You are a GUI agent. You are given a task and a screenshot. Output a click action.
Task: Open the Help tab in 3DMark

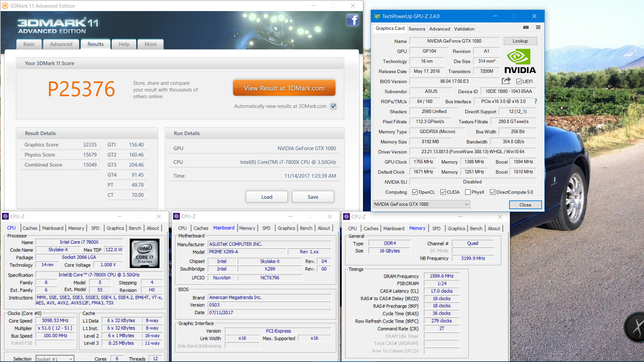coord(124,44)
